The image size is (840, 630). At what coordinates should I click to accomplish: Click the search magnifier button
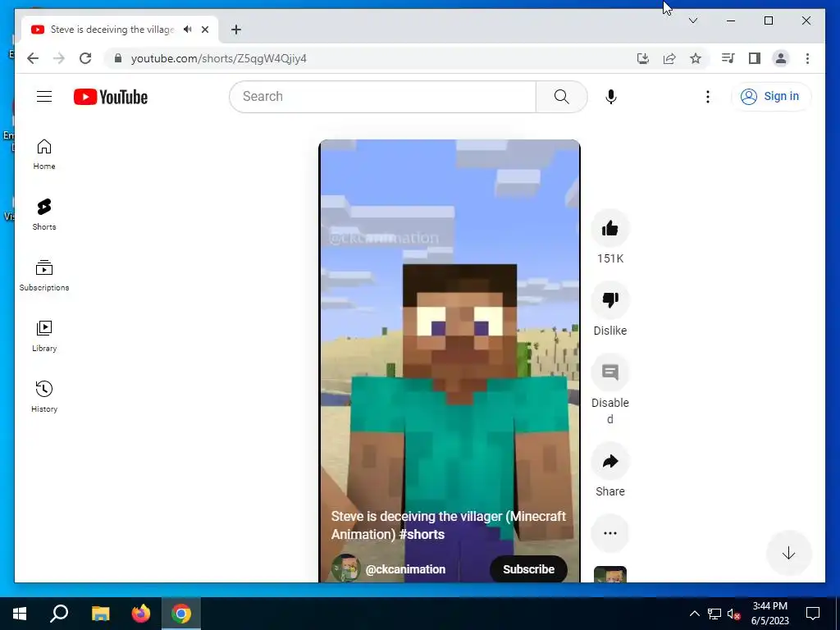(561, 97)
